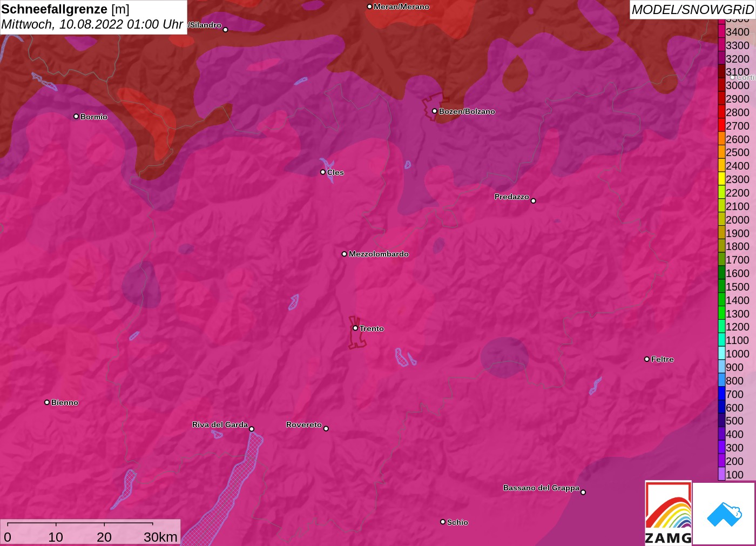Click the Schio city marker dot
Screen dimensions: 756x546
[443, 522]
